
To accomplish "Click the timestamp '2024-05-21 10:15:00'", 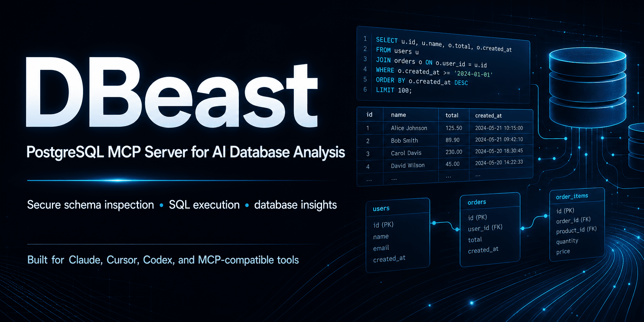I will [499, 128].
